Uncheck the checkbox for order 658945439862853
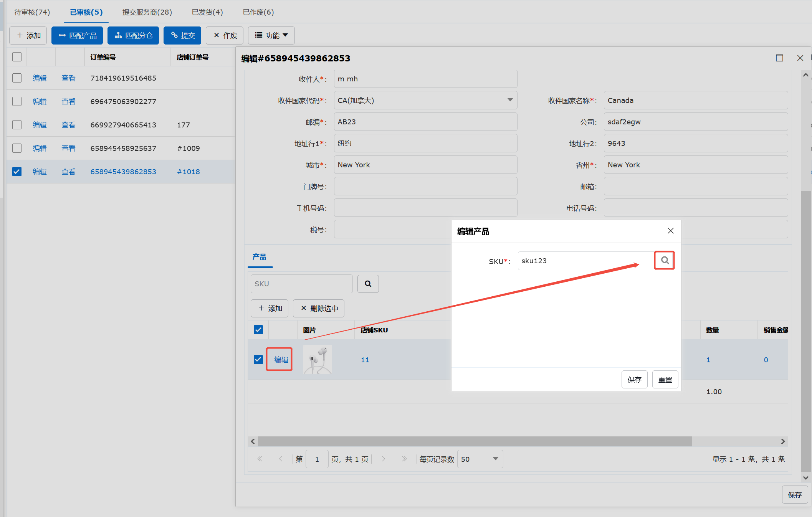812x517 pixels. click(17, 172)
